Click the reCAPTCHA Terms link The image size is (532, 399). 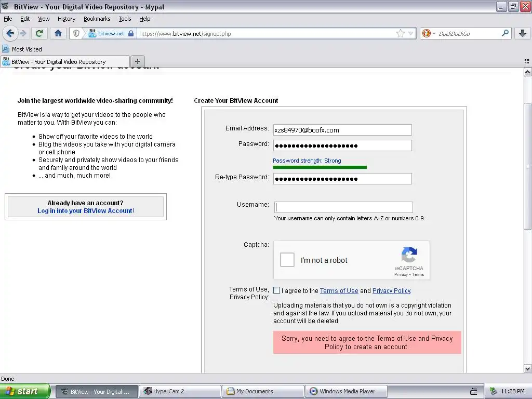point(418,274)
